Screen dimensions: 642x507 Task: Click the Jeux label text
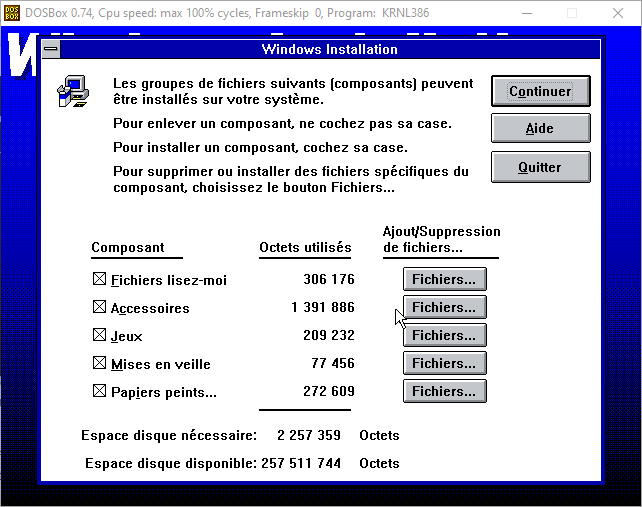[127, 336]
